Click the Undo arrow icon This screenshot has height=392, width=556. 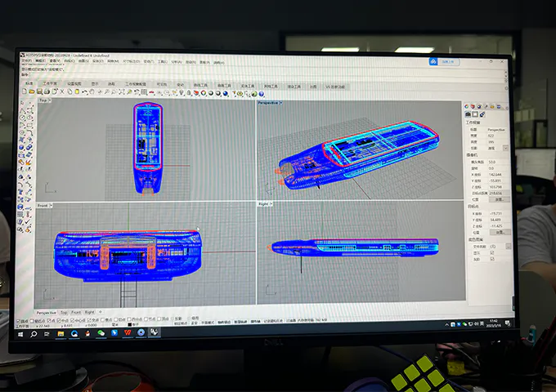point(85,93)
